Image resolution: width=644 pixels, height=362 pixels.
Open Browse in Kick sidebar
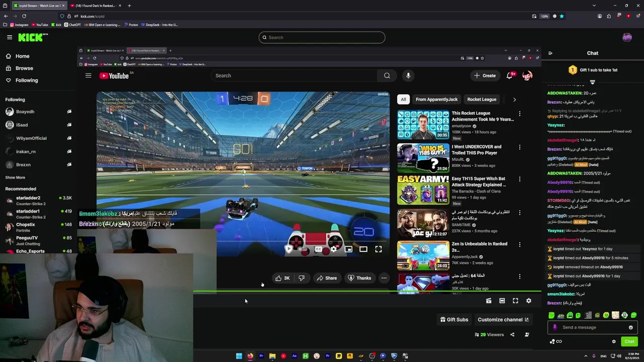(19, 68)
